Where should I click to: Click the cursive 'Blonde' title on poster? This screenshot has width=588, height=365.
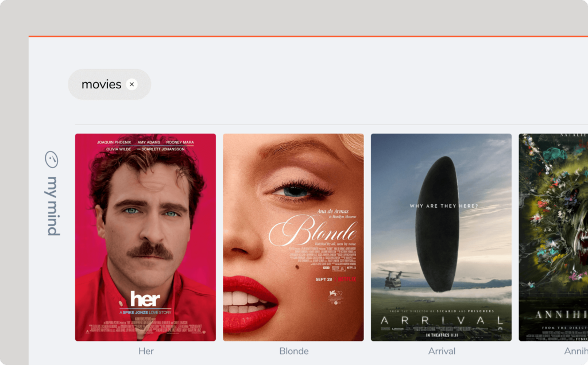312,232
